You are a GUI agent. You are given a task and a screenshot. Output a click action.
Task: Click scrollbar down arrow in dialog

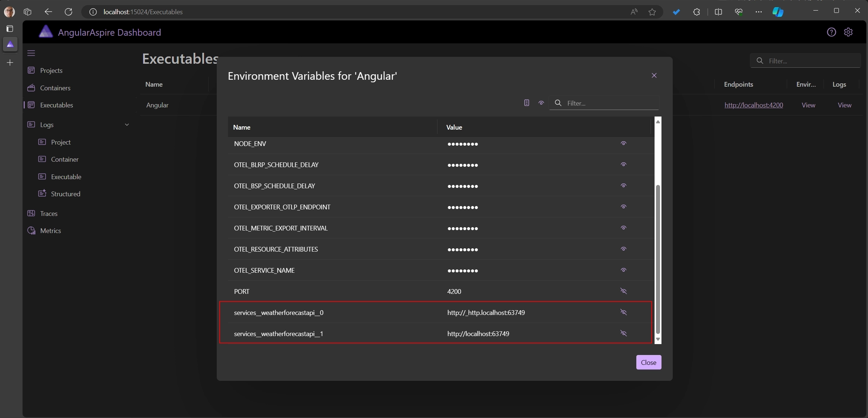click(658, 339)
